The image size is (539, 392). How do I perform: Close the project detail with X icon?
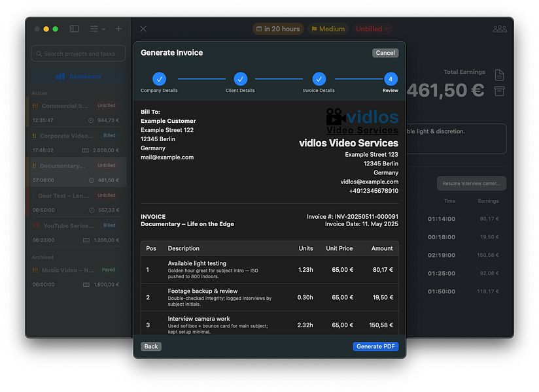[143, 29]
